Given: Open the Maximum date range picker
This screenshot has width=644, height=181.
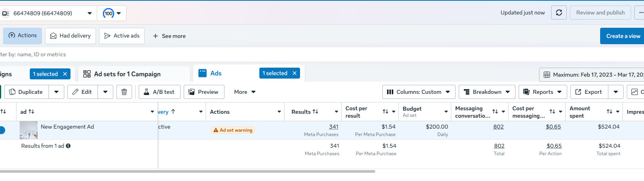Looking at the screenshot, I should (x=592, y=75).
